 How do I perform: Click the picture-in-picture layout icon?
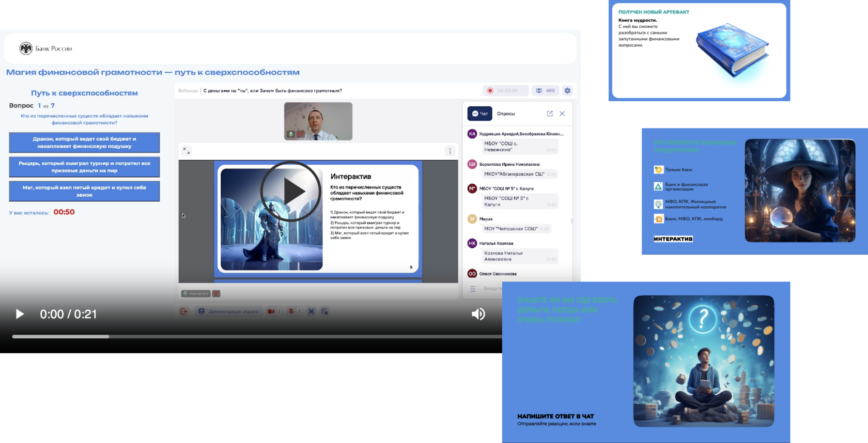pos(324,311)
